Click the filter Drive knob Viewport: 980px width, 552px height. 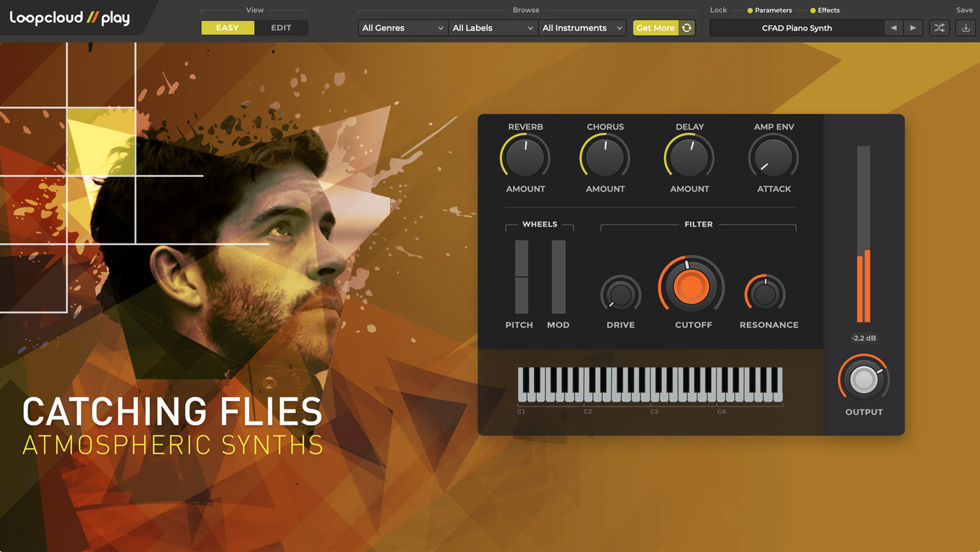click(621, 295)
